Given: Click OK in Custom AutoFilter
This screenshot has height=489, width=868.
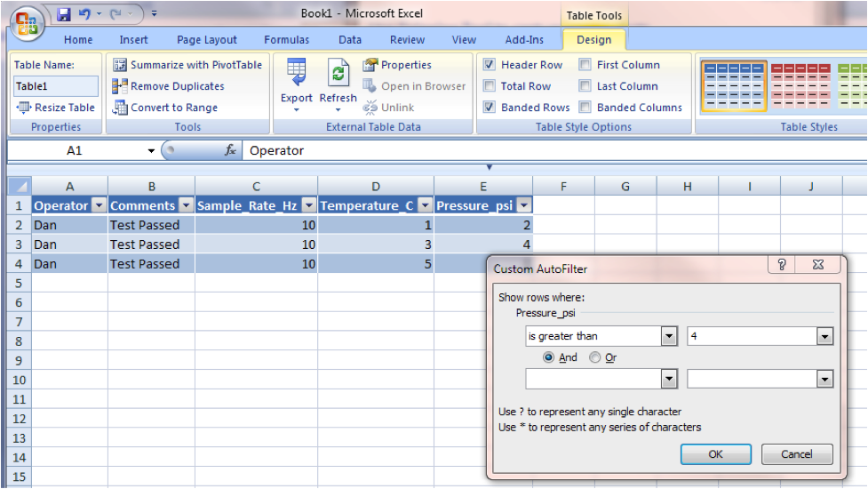Looking at the screenshot, I should point(715,454).
